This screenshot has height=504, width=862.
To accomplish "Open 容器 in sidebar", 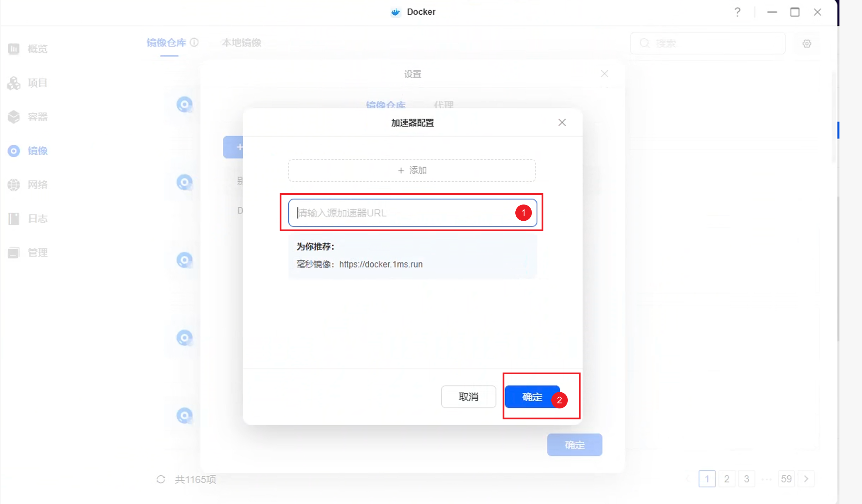I will pyautogui.click(x=27, y=117).
